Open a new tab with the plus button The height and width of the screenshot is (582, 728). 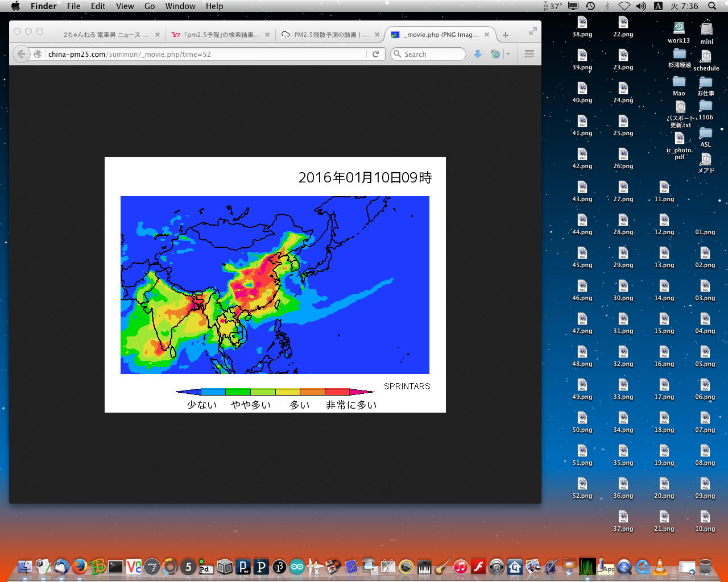click(x=506, y=35)
